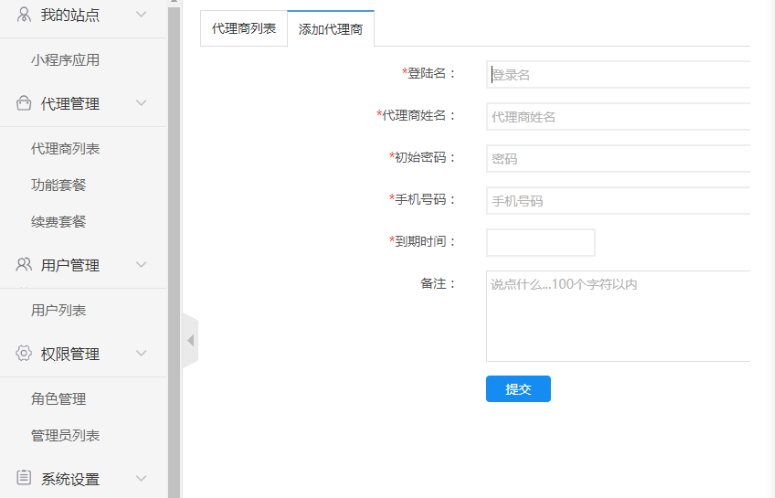The height and width of the screenshot is (498, 775).
Task: Submit the form with 提交 button
Action: tap(518, 389)
